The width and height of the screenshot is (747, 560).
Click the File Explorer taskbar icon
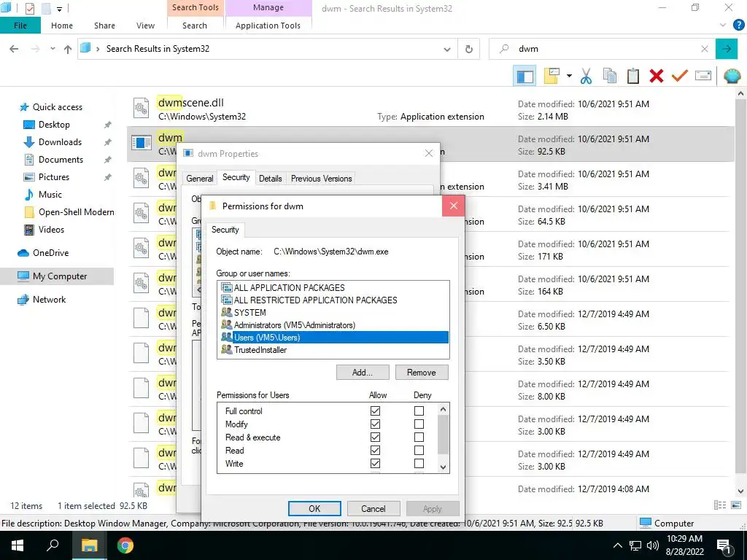click(89, 545)
